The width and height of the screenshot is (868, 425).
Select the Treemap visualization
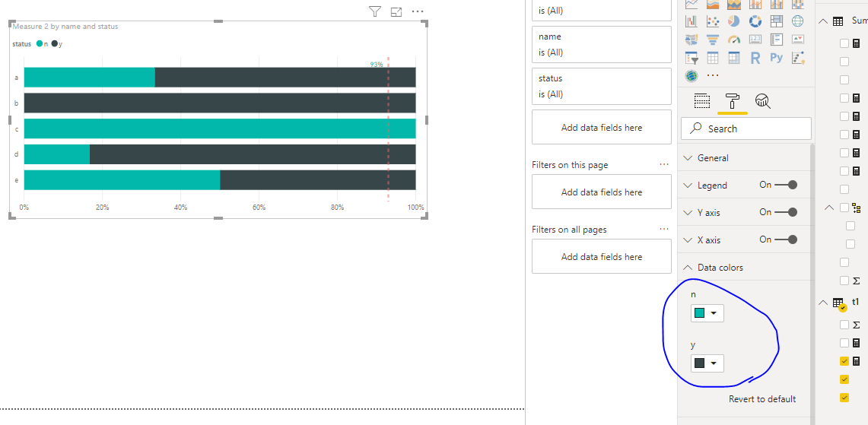[776, 21]
